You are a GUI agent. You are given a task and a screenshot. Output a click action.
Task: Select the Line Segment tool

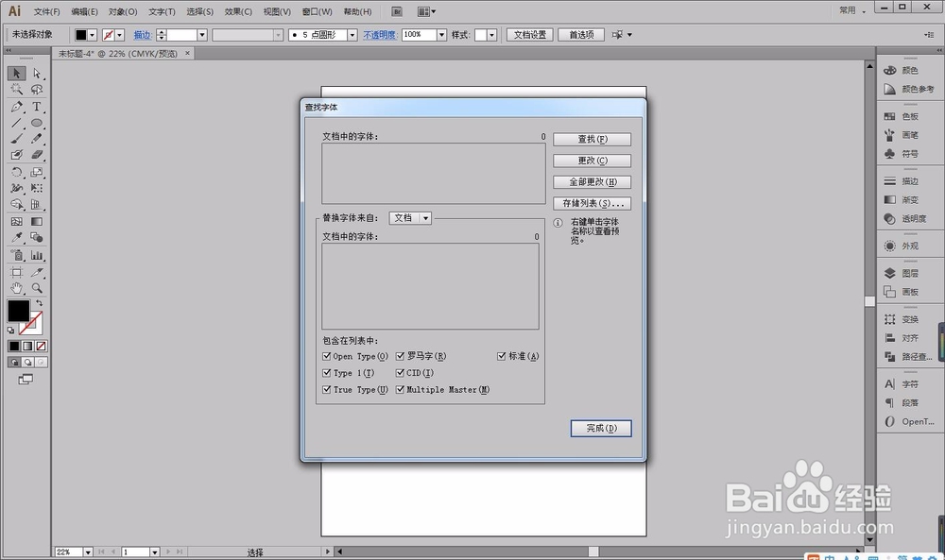pos(16,123)
